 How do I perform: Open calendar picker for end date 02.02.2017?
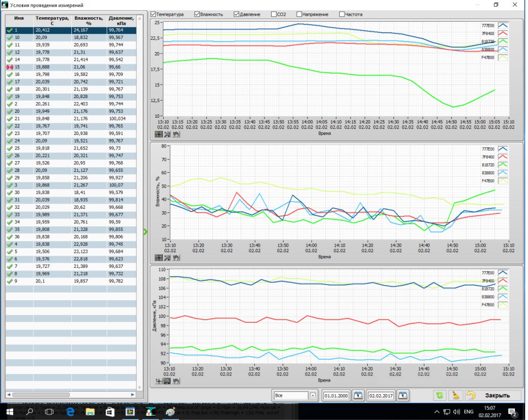click(403, 395)
